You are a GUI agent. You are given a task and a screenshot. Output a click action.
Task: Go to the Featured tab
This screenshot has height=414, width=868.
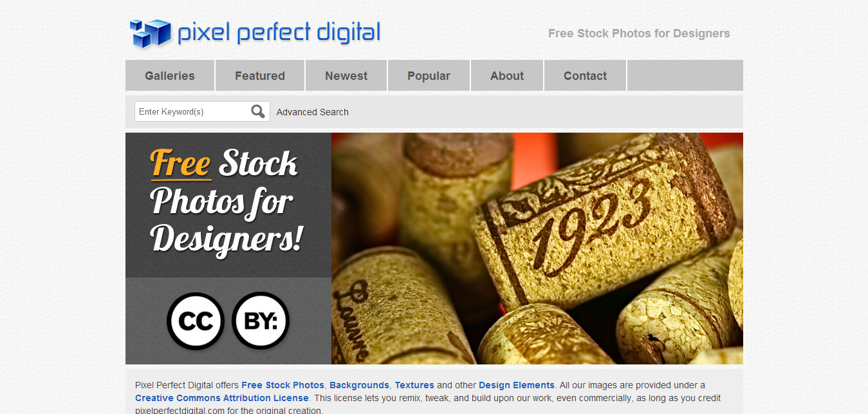(x=260, y=75)
